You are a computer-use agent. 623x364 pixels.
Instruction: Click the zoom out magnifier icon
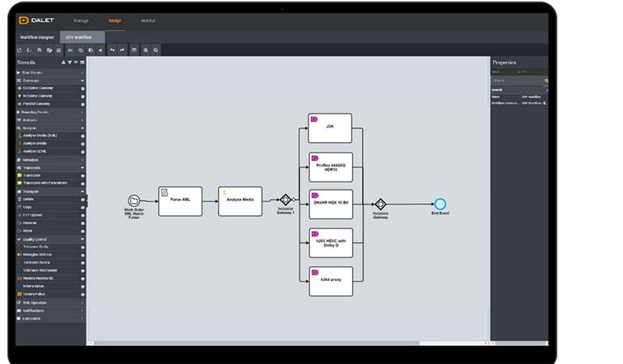pyautogui.click(x=156, y=51)
